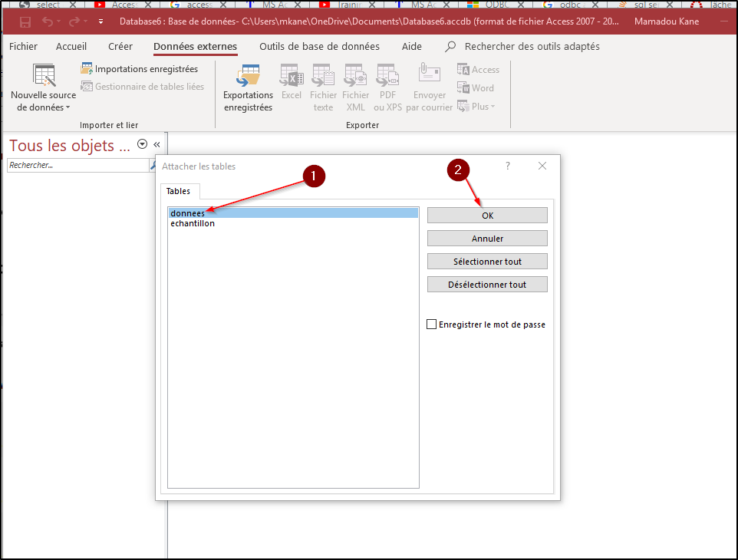
Task: Click Importations enregistrées icon
Action: click(87, 69)
